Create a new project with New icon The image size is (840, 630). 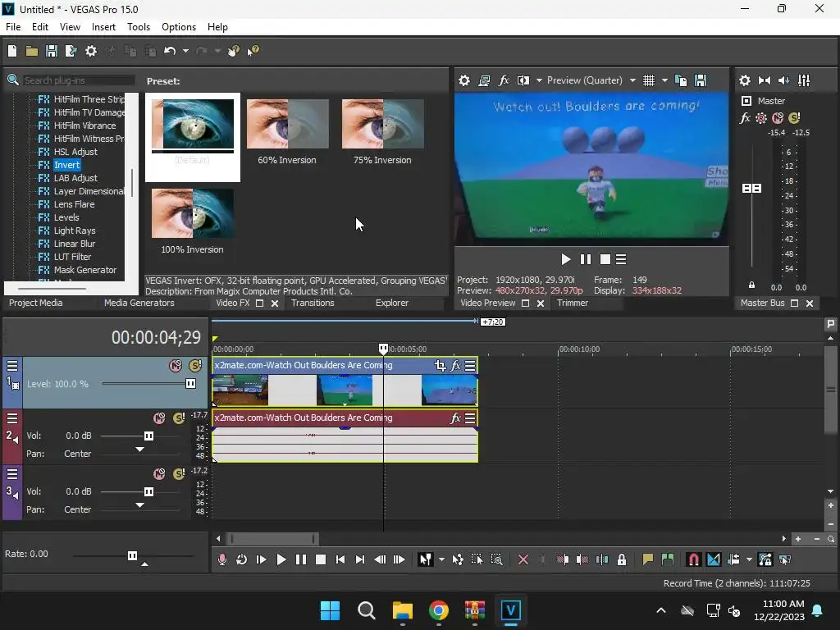coord(12,51)
